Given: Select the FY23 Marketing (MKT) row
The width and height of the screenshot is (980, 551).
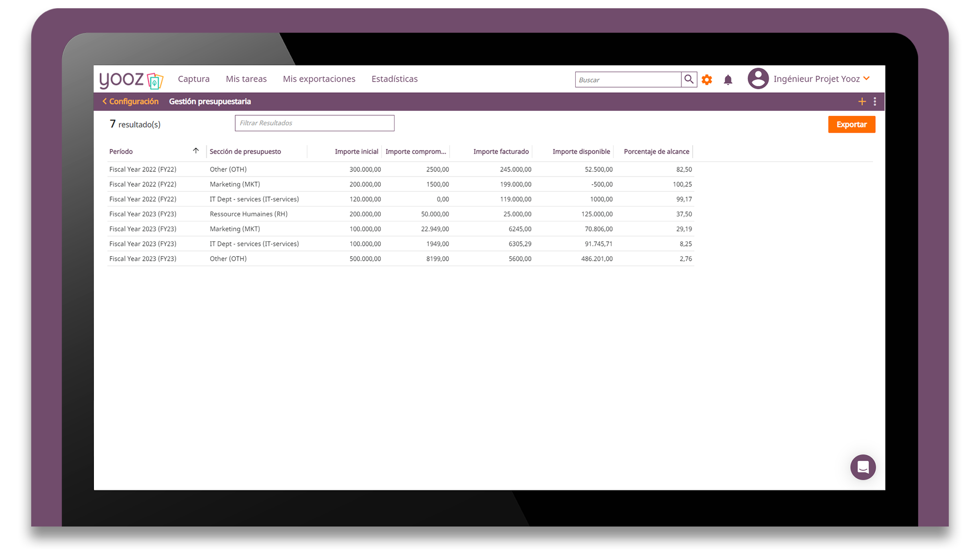Looking at the screenshot, I should click(401, 229).
